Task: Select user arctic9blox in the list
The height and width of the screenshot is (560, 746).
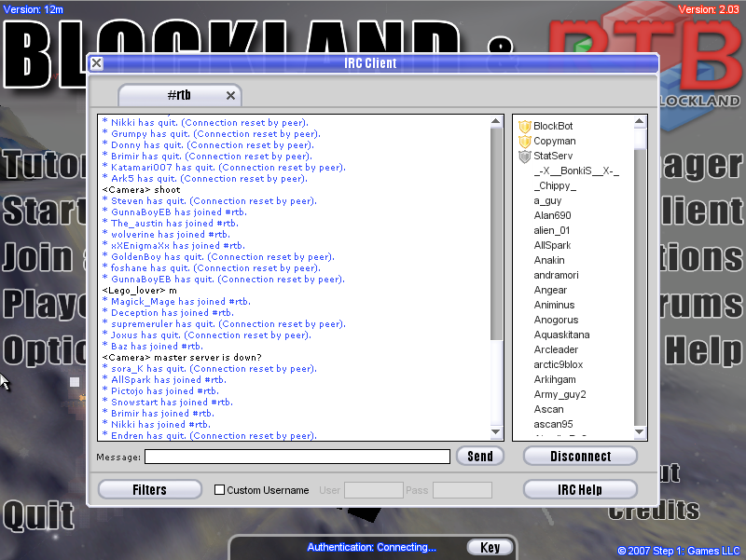Action: click(558, 364)
